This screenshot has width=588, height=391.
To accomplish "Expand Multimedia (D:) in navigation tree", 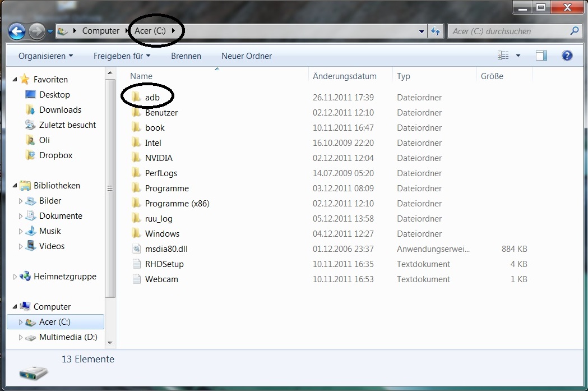I will (21, 337).
